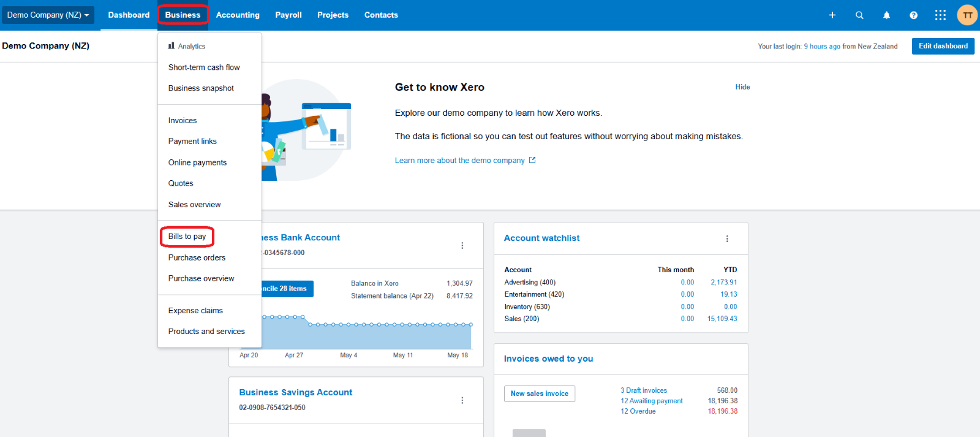The height and width of the screenshot is (437, 980).
Task: Open the Business Savings Account heading link
Action: [x=296, y=393]
